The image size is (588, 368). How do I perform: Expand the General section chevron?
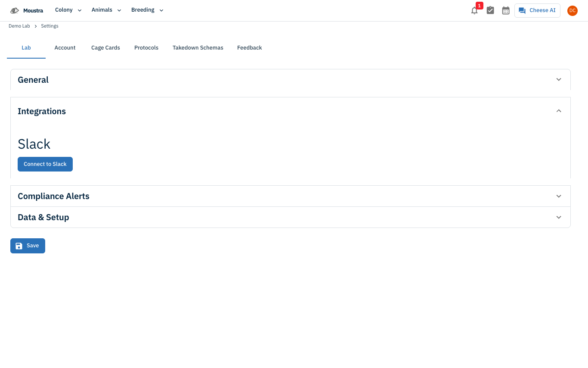pyautogui.click(x=559, y=80)
